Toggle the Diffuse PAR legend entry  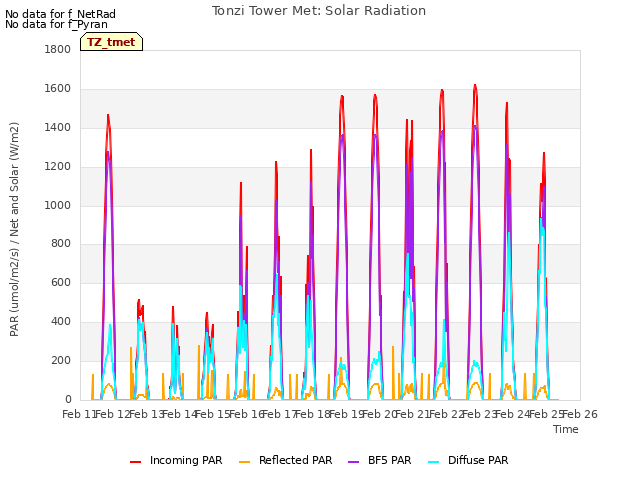tap(468, 460)
